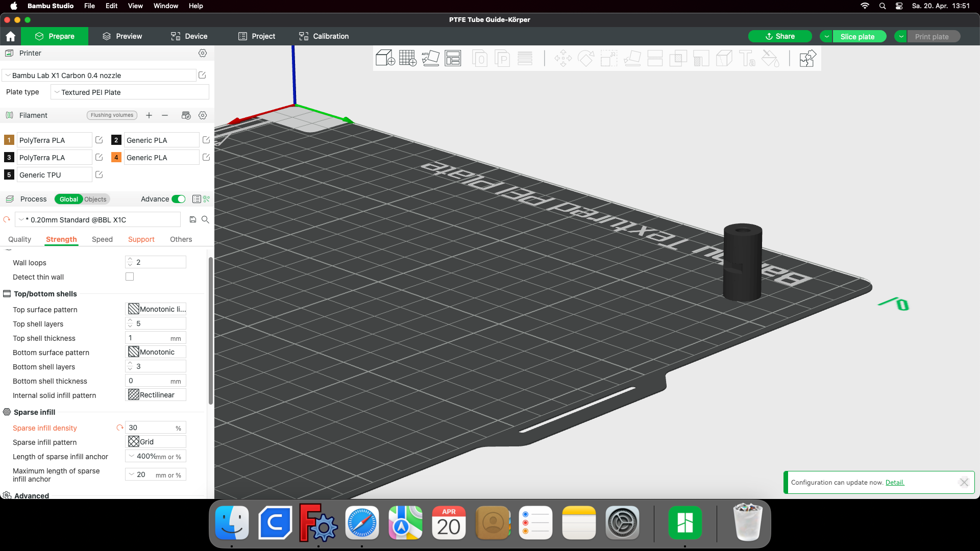This screenshot has height=551, width=980.
Task: Select the Color painting bucket tool
Action: pos(770,58)
